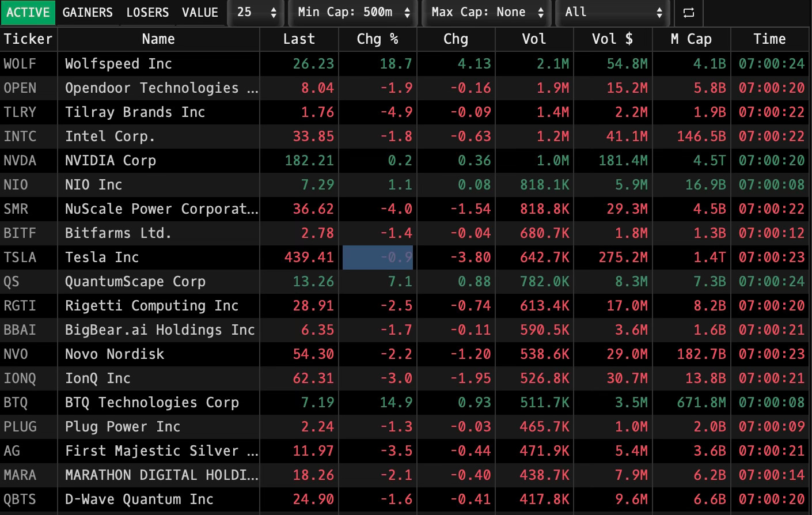Click the D-Wave Quantum Inc name

point(139,499)
